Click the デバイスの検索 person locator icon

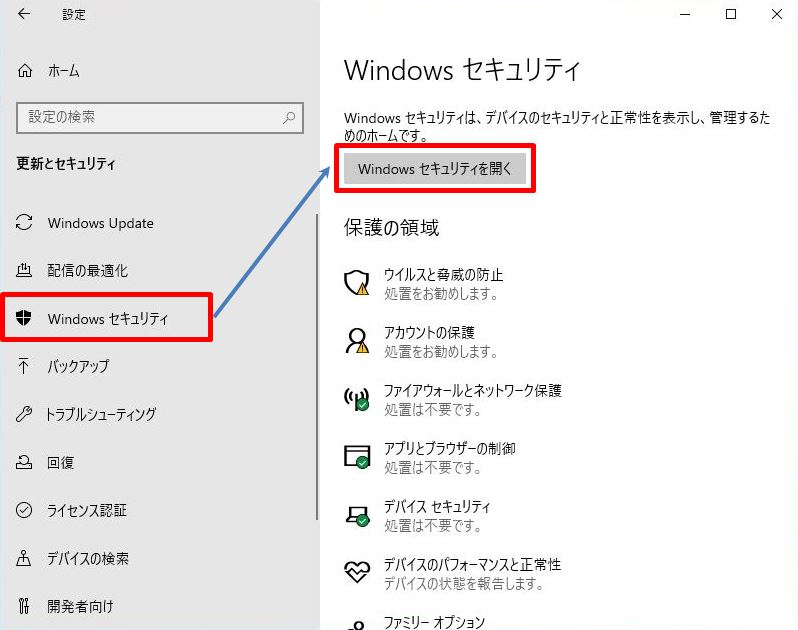click(23, 558)
